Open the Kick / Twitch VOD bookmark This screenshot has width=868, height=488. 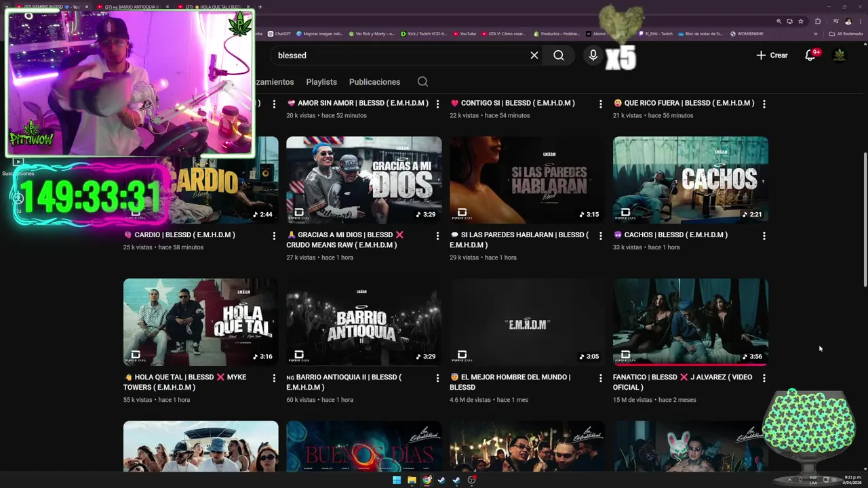click(x=425, y=34)
